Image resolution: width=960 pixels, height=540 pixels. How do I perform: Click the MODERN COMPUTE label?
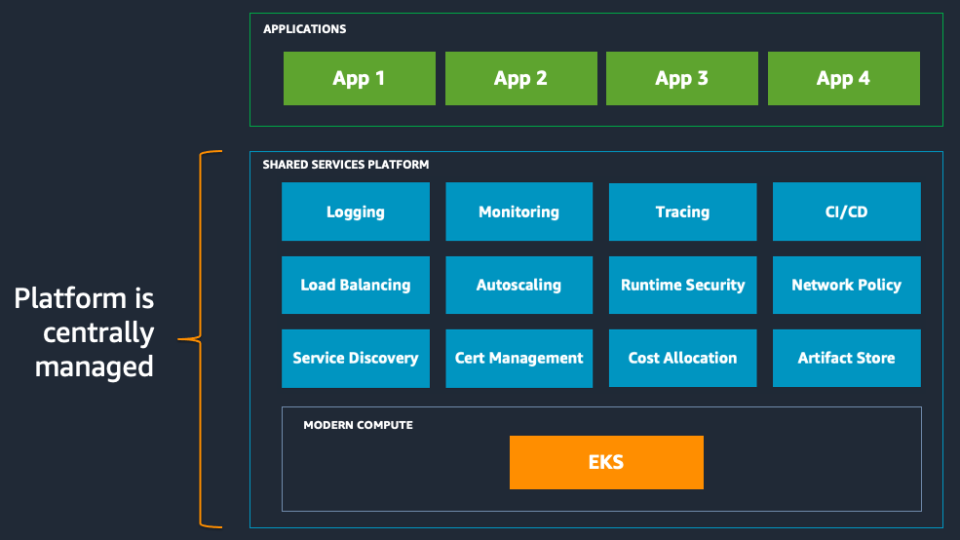coord(358,425)
